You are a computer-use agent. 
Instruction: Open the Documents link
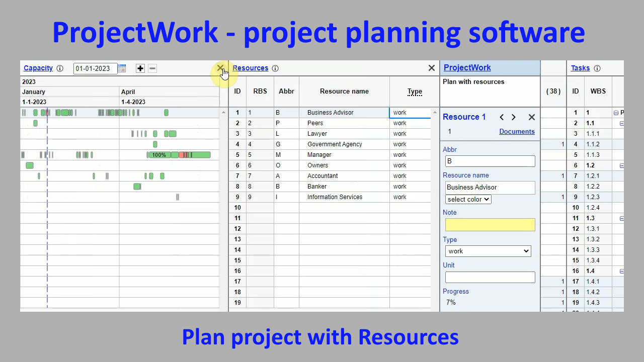click(x=517, y=131)
